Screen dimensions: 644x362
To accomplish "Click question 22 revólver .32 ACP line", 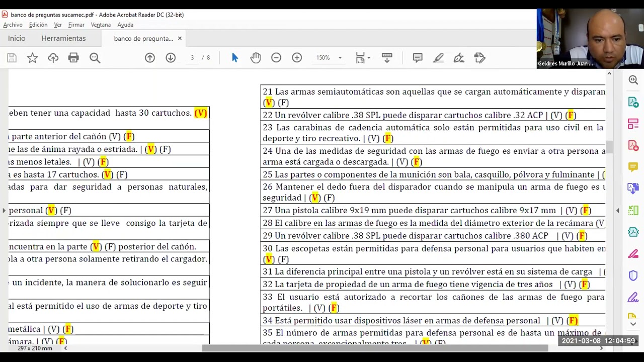I will [x=419, y=115].
